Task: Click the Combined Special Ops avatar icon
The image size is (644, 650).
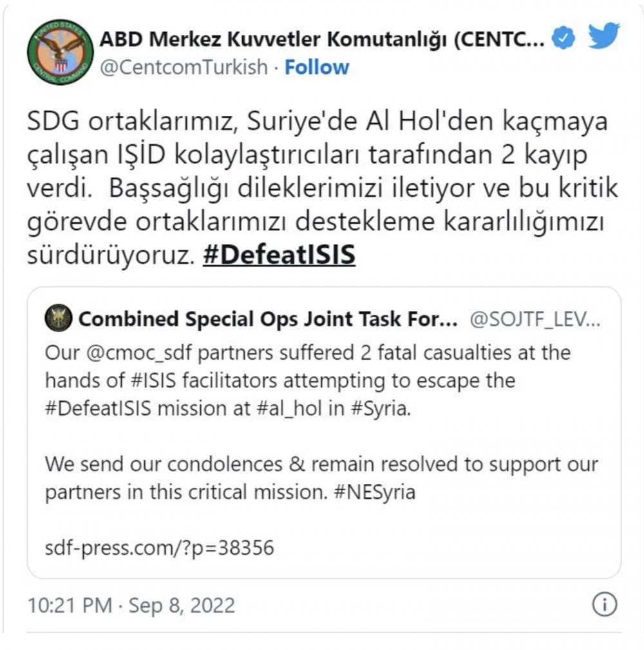Action: point(59,318)
